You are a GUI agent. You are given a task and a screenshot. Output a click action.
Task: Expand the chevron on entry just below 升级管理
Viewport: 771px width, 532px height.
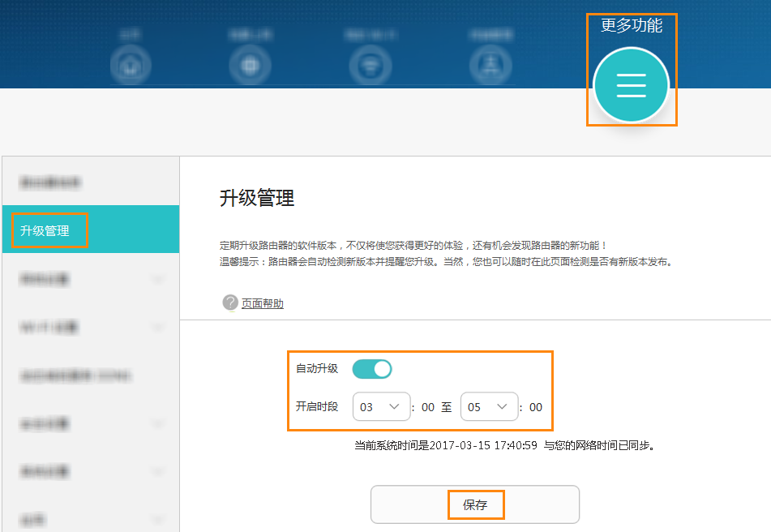(x=158, y=280)
